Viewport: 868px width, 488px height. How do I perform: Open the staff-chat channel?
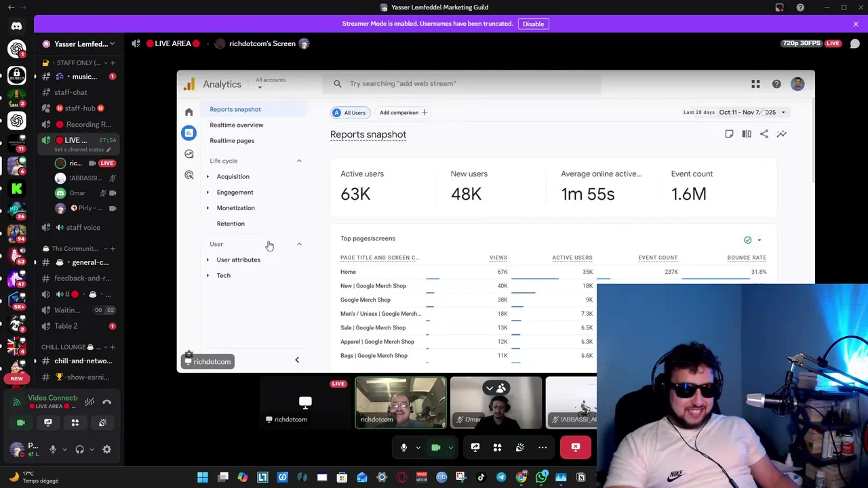click(x=71, y=92)
